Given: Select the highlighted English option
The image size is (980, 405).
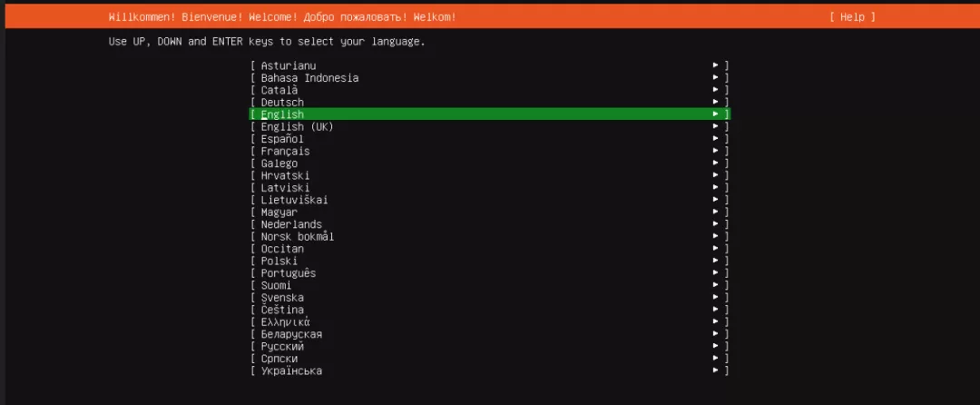Looking at the screenshot, I should point(490,114).
